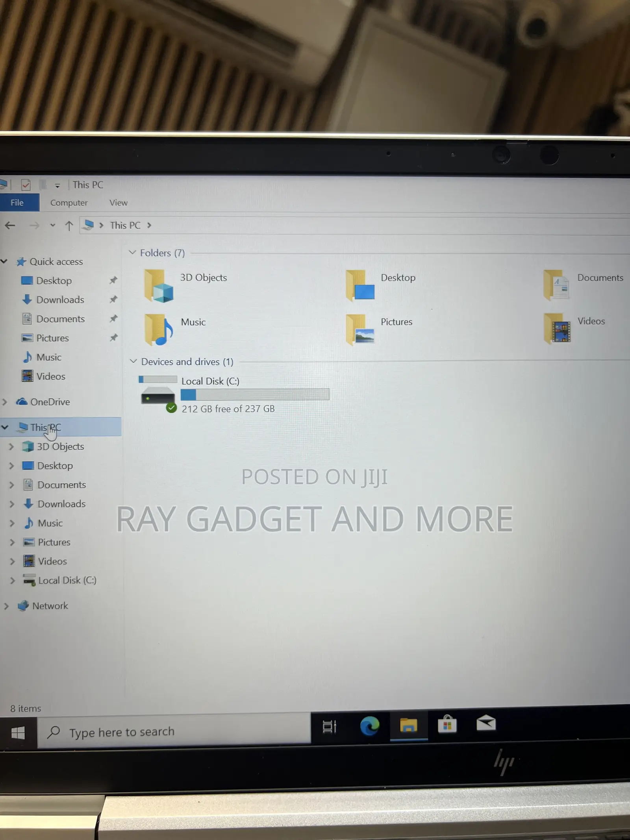Click File Explorer taskbar icon

pyautogui.click(x=409, y=725)
